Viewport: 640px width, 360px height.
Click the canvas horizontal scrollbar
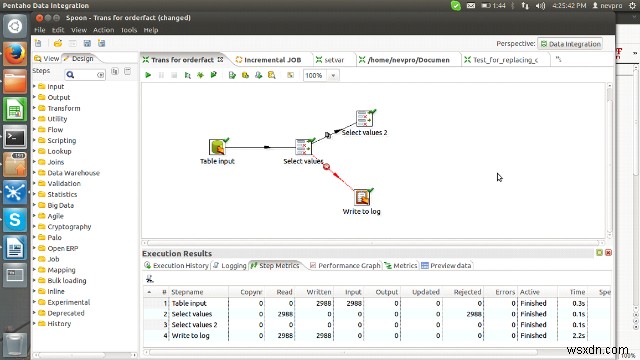click(x=373, y=243)
